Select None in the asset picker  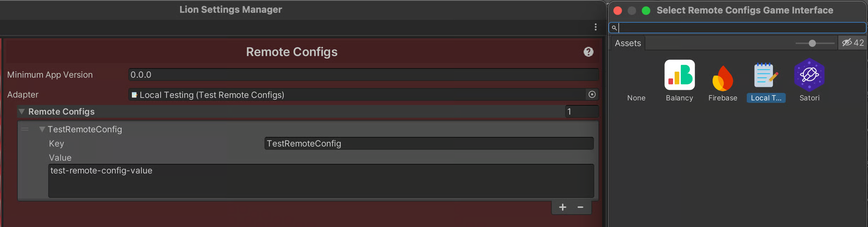(x=636, y=98)
